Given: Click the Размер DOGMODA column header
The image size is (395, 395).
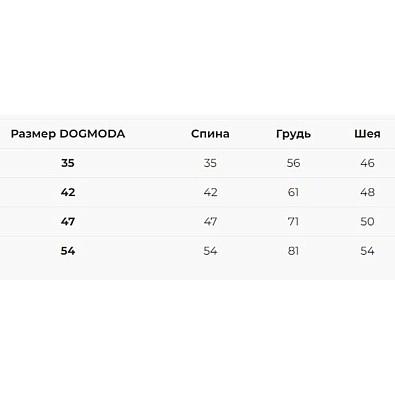Looking at the screenshot, I should click(68, 134).
